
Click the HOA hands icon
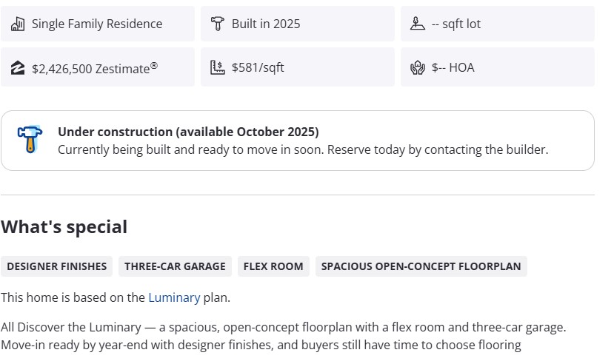[417, 67]
